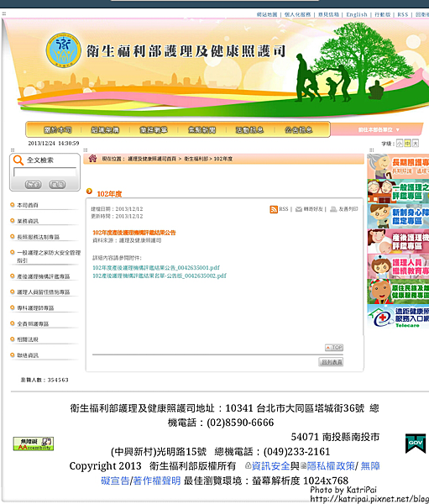Image resolution: width=429 pixels, height=504 pixels.
Task: Download the attachment ending 0042635001.pdf
Action: [156, 268]
